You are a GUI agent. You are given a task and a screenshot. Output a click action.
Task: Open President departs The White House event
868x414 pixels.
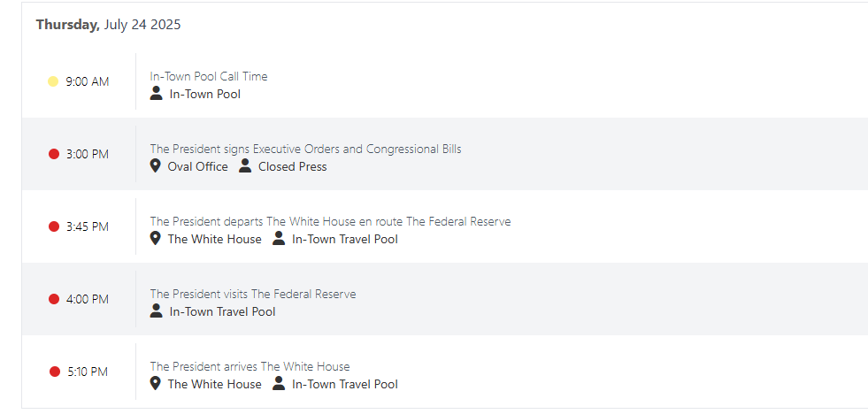331,221
